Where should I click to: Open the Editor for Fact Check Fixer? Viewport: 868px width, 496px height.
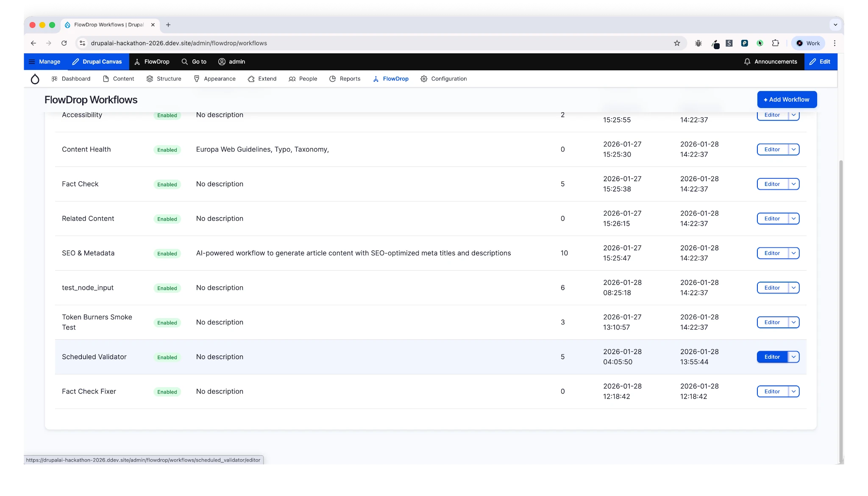(x=772, y=391)
